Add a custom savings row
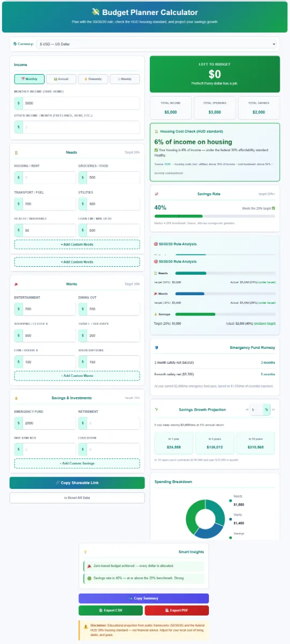 (x=77, y=463)
